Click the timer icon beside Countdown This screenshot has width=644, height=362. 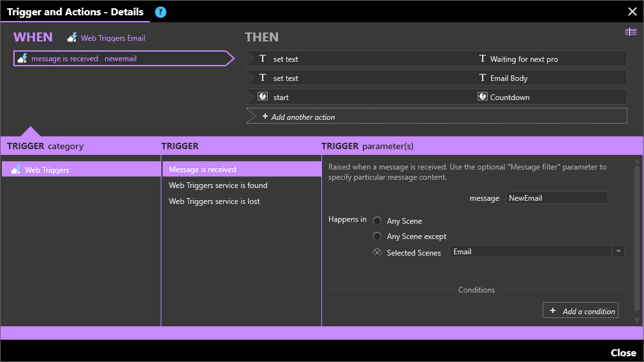[482, 96]
